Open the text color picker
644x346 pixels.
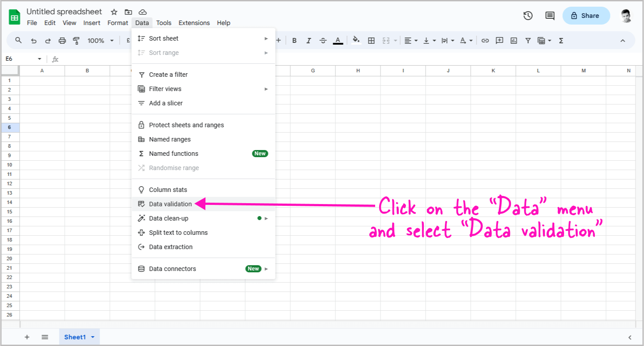click(x=338, y=40)
